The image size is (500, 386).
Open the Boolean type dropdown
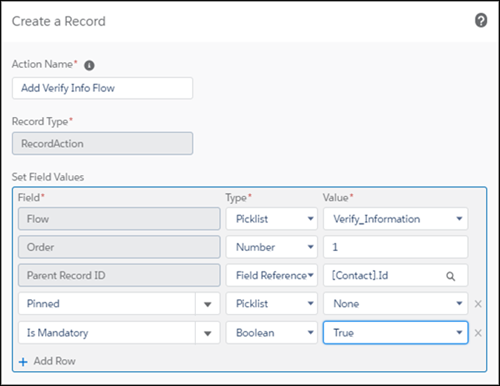272,333
